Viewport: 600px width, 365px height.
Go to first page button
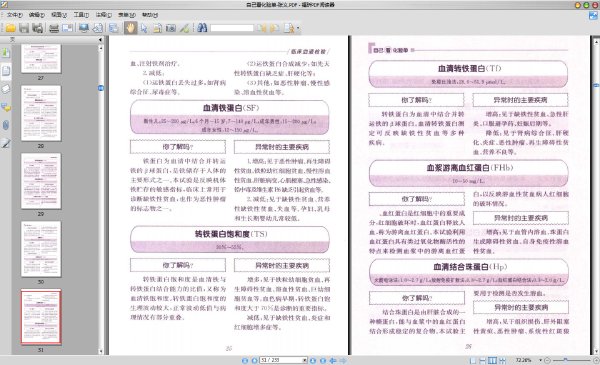pyautogui.click(x=245, y=360)
